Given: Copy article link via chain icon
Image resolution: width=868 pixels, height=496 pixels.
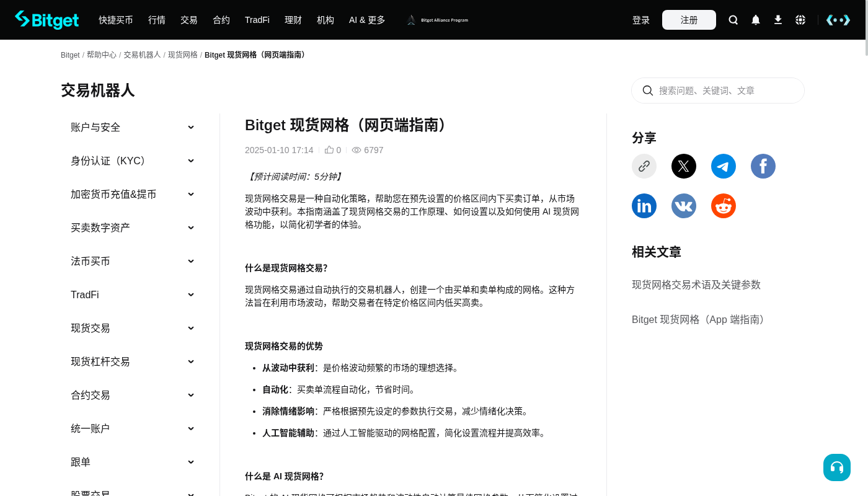Looking at the screenshot, I should pos(644,166).
